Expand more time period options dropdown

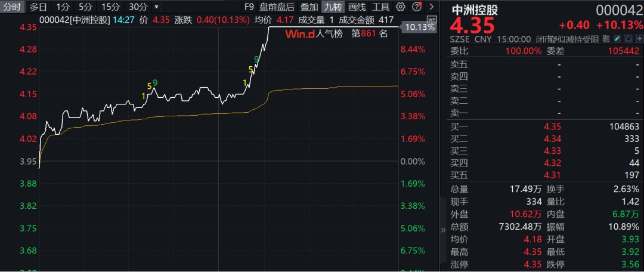[156, 7]
